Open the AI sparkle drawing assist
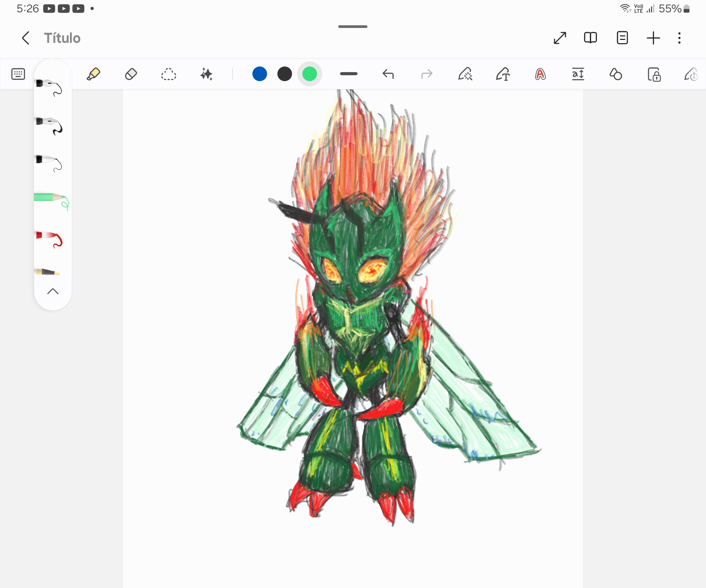 coord(206,74)
